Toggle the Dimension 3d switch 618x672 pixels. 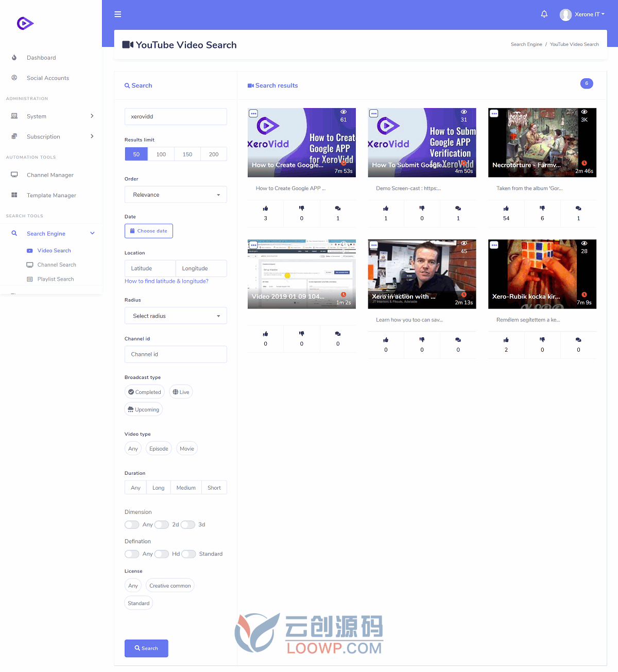tap(188, 525)
